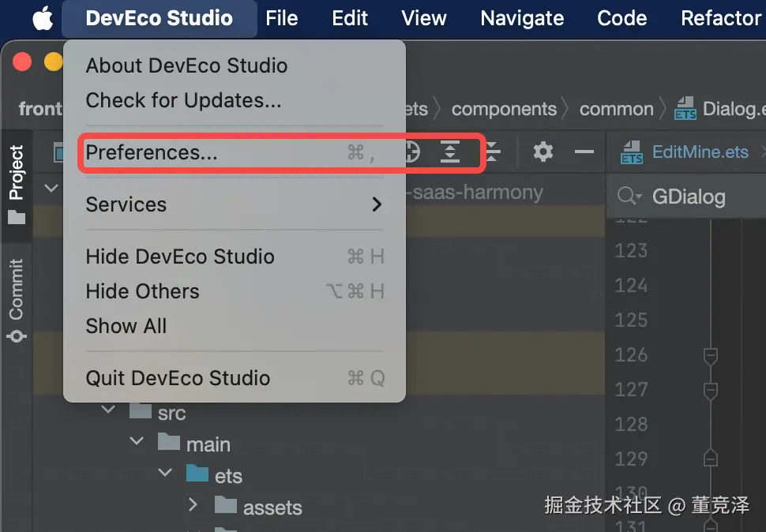Click the Select Opened File crosshair icon
Viewport: 766px width, 532px height.
(411, 152)
